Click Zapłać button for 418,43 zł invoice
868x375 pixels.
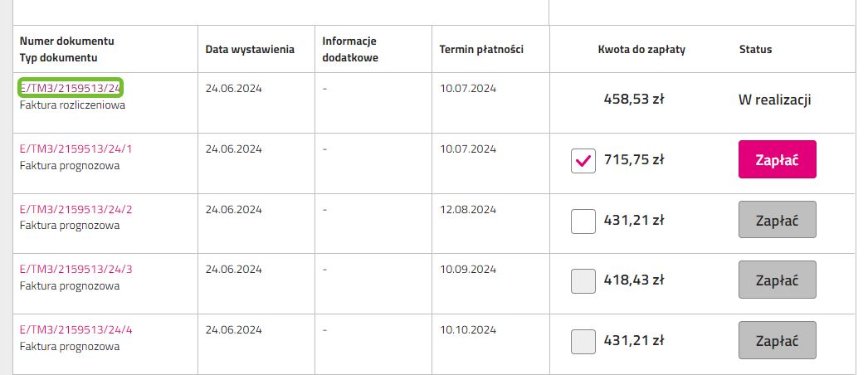(778, 280)
